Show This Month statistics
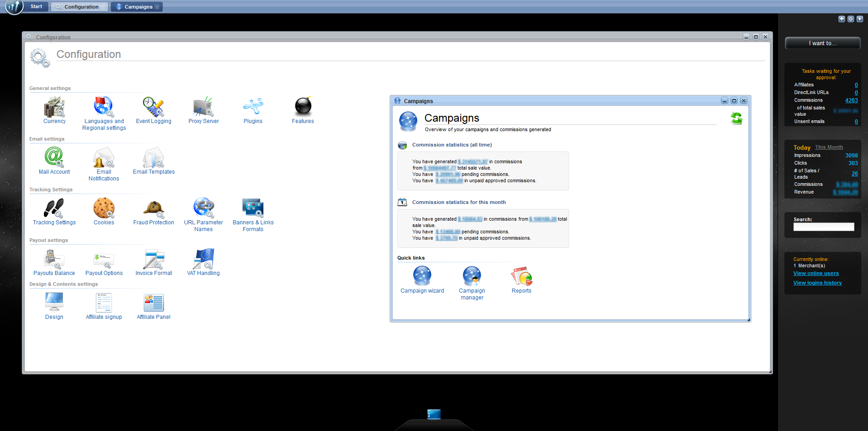 (829, 147)
